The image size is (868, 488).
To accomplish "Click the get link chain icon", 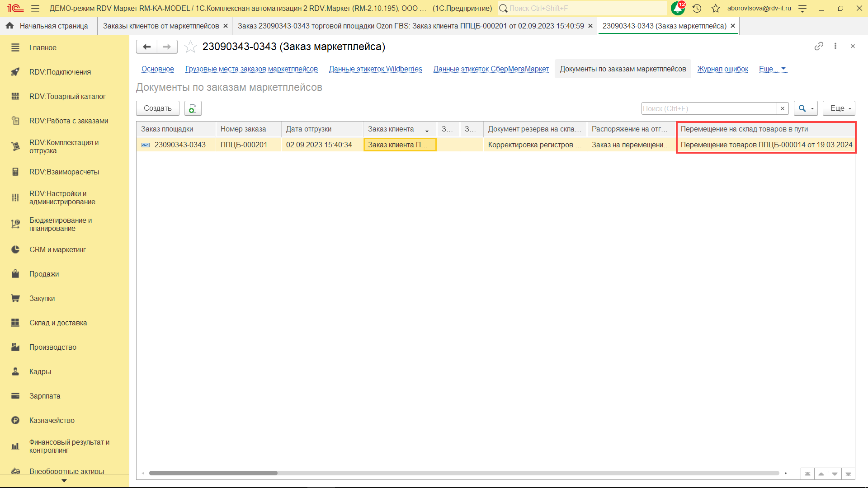I will [x=819, y=46].
